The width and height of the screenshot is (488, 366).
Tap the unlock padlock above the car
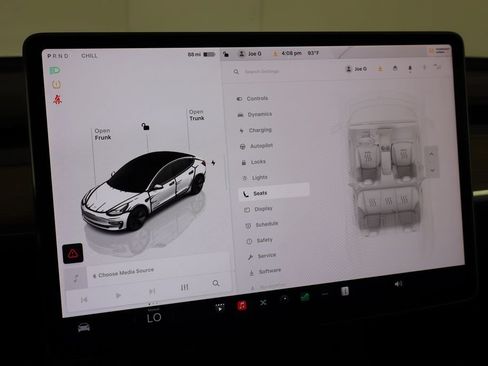tap(145, 126)
